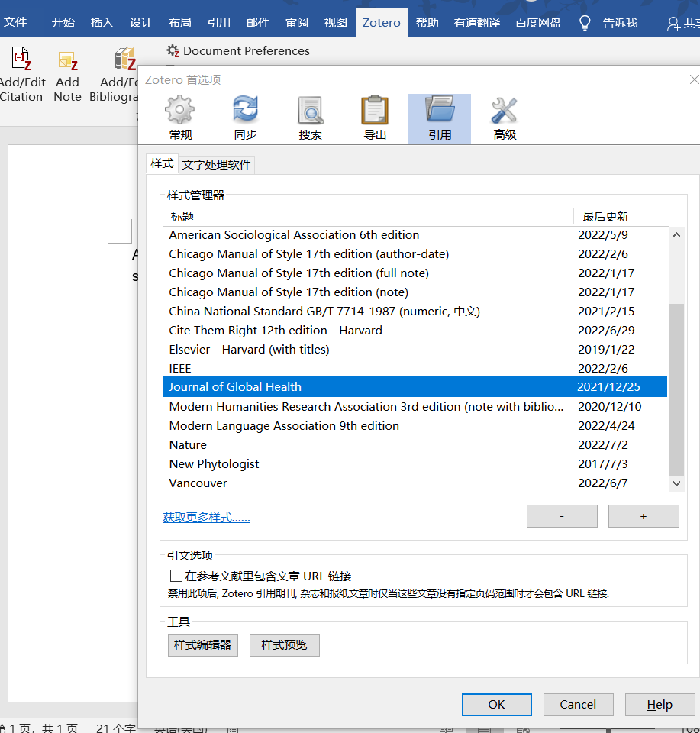Click Add Note in Zotero ribbon

tap(67, 75)
